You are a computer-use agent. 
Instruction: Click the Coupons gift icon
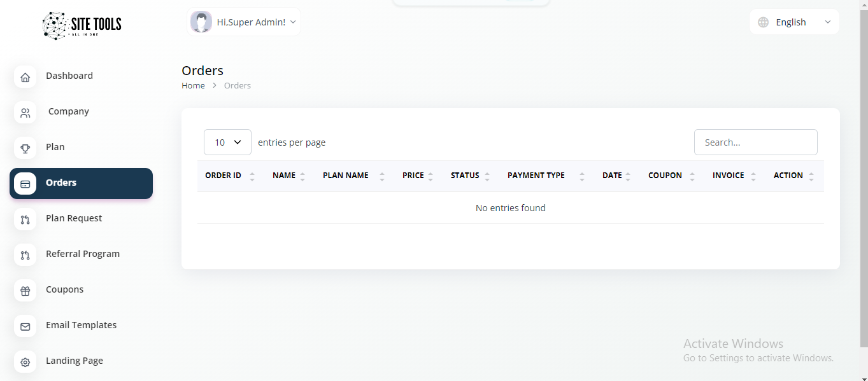pyautogui.click(x=25, y=291)
